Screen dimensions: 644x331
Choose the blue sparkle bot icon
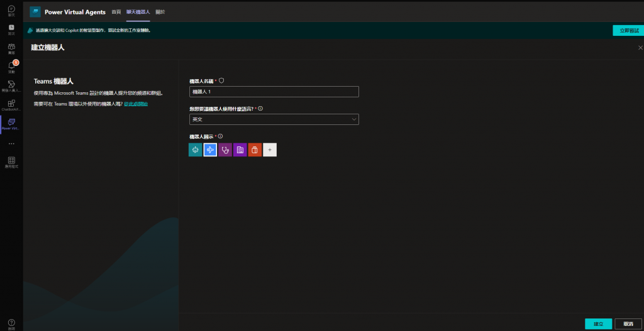click(x=210, y=149)
